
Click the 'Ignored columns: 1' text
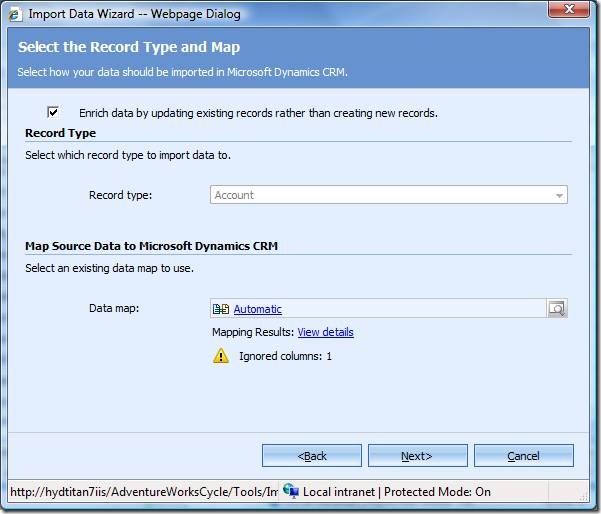coord(285,356)
